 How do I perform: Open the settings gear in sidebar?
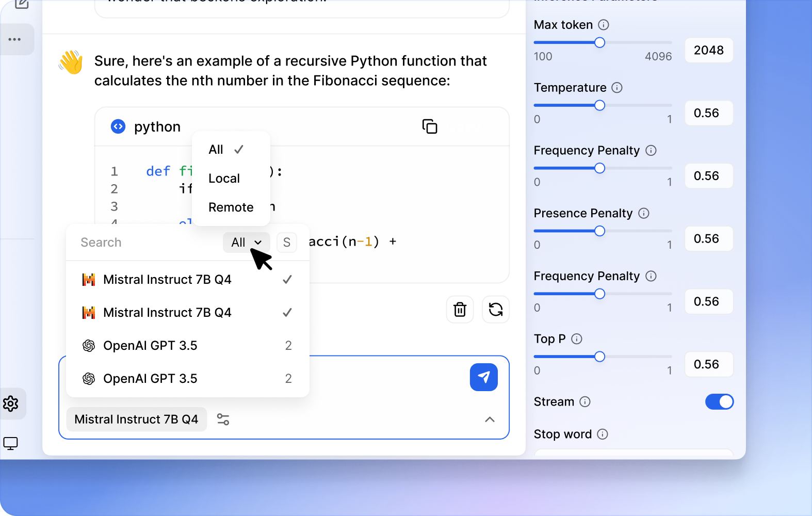(11, 404)
